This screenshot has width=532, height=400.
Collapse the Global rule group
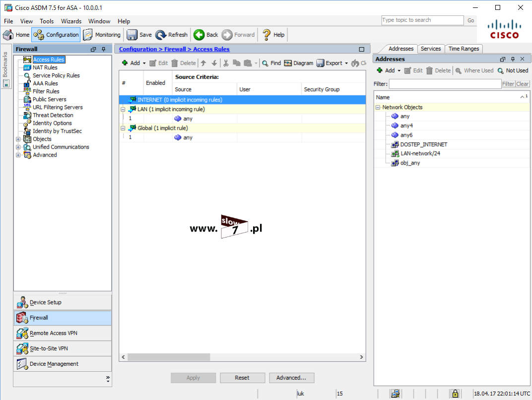(x=123, y=128)
